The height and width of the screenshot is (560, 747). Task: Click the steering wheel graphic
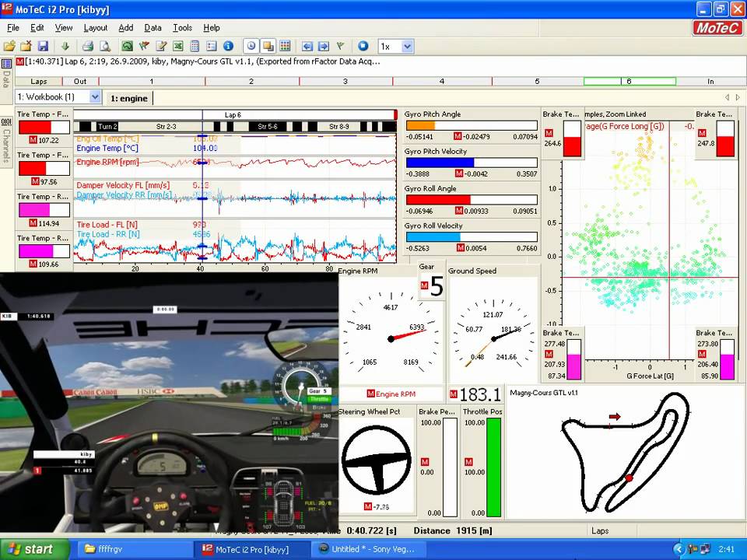pyautogui.click(x=377, y=460)
